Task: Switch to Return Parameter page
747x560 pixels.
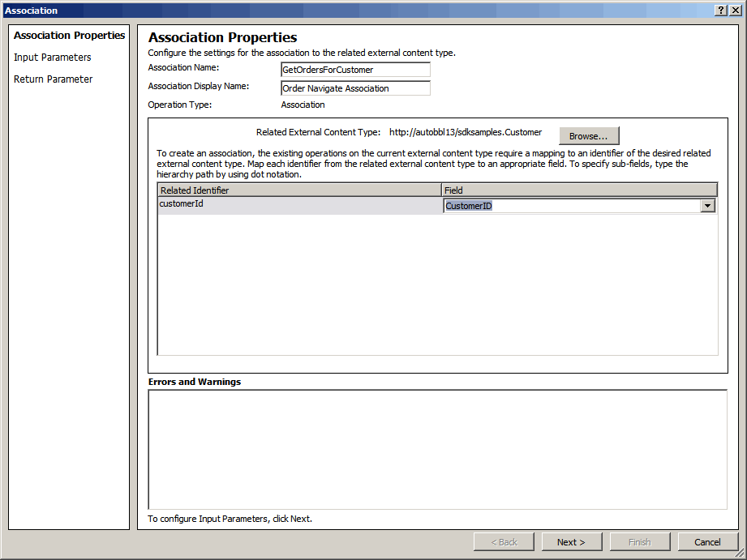Action: click(51, 79)
